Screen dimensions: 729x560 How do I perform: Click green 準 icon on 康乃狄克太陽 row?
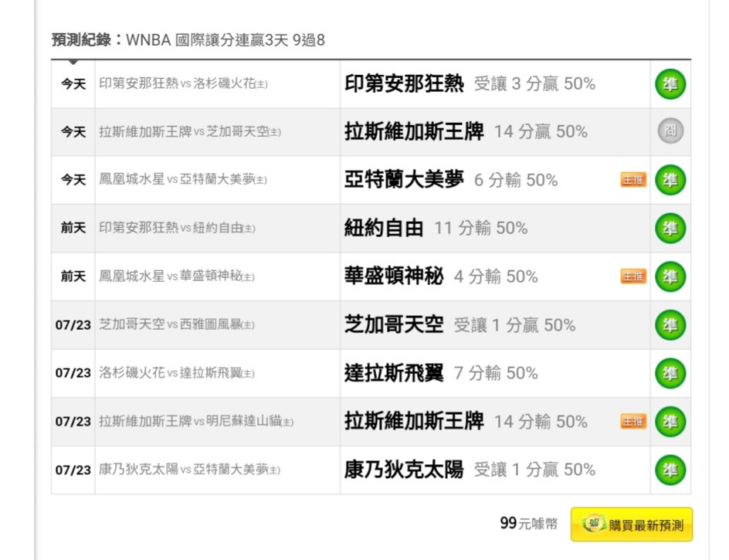(670, 470)
